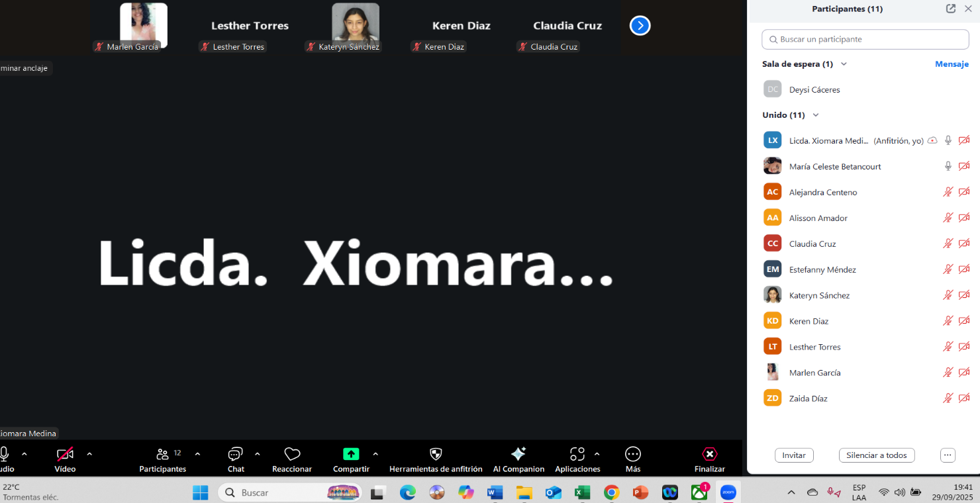Image resolution: width=980 pixels, height=503 pixels.
Task: Open the Chat icon in toolbar
Action: 235,454
